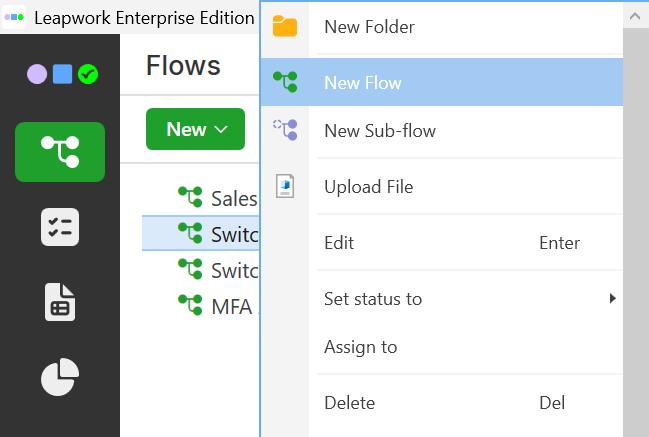Expand the green New dropdown button

tap(195, 129)
